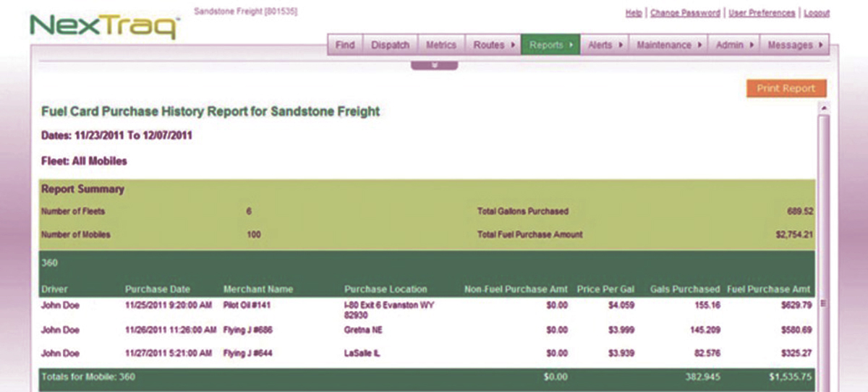
Task: Click the Logout link
Action: [817, 13]
